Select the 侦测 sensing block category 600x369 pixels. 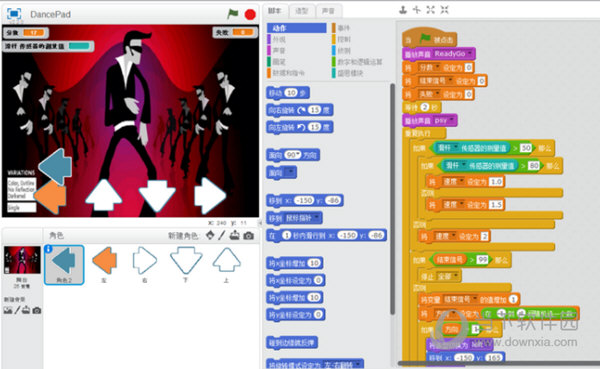(341, 50)
